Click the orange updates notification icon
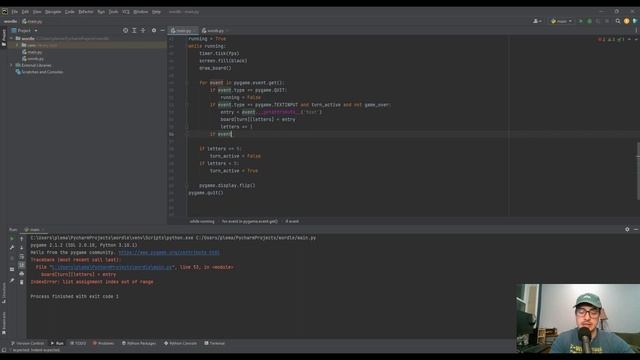The height and width of the screenshot is (360, 640). [x=627, y=21]
